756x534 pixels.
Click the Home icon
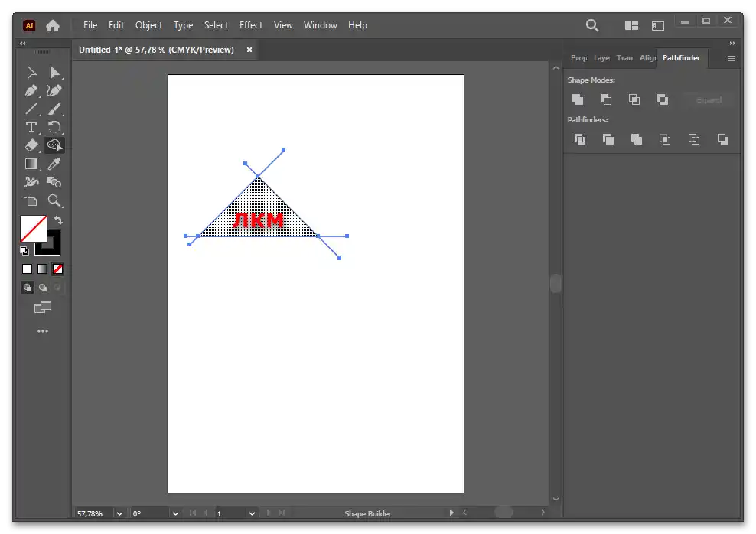53,25
